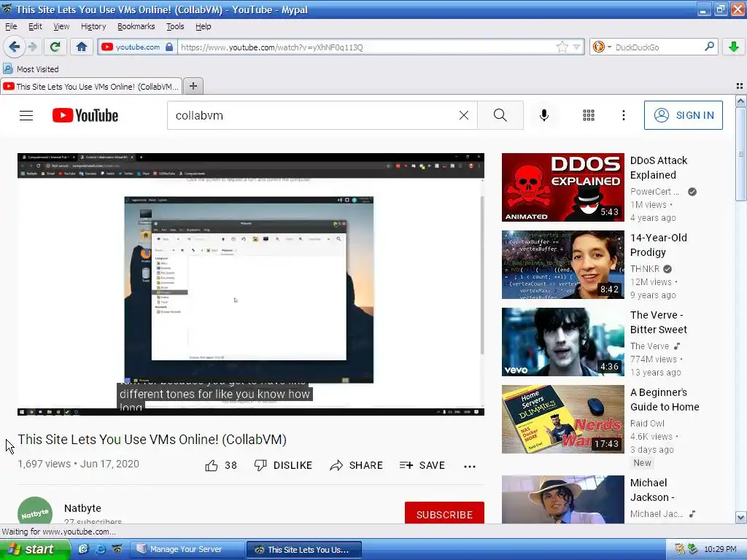
Task: Open the View menu
Action: coord(61,26)
